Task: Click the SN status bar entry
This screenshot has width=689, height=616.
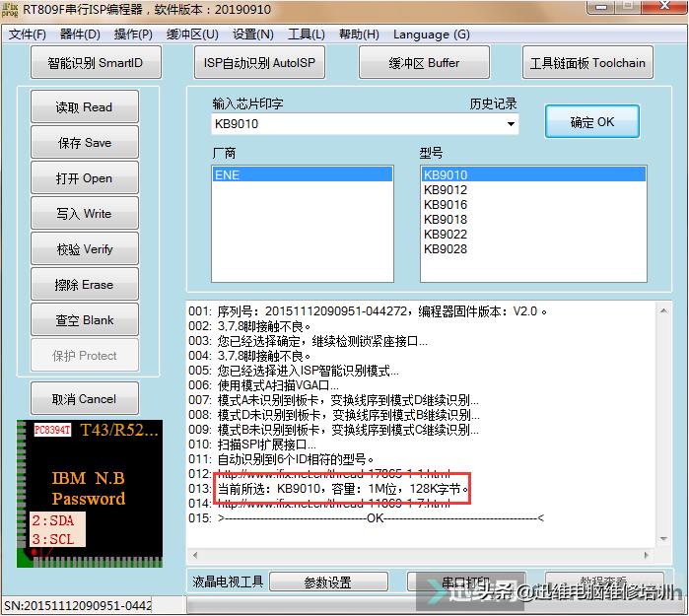Action: point(79,606)
